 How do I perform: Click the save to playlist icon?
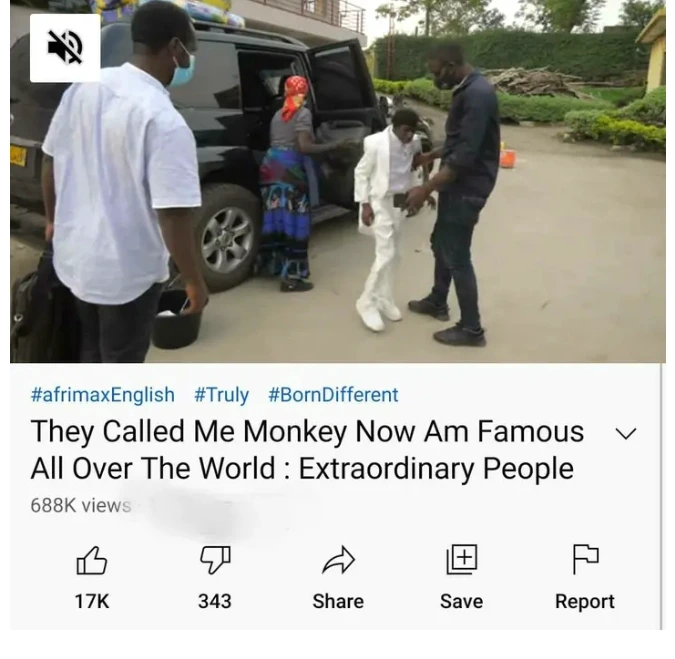[x=461, y=559]
